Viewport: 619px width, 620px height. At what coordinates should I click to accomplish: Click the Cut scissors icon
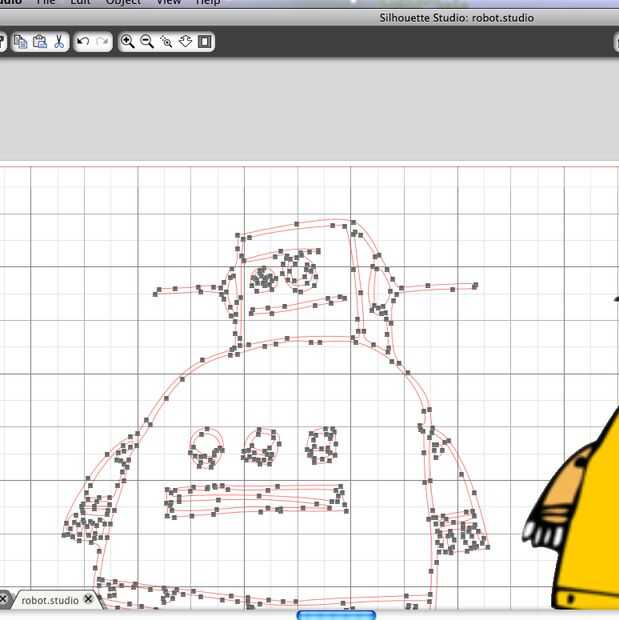pos(59,41)
